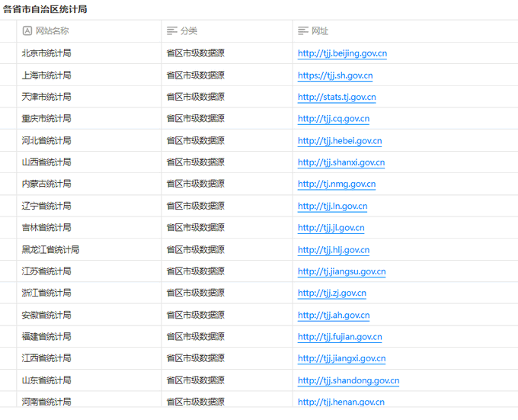
Task: Click 省区市级数据源 in the 安徽省统计局 row
Action: 196,316
